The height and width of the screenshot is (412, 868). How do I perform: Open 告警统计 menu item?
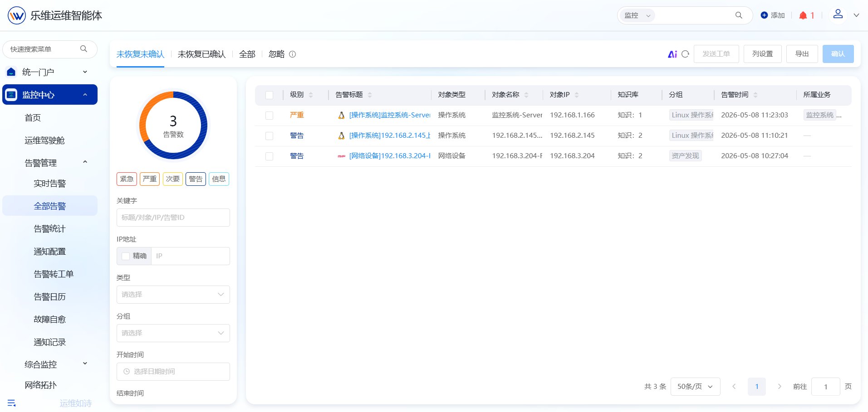50,229
